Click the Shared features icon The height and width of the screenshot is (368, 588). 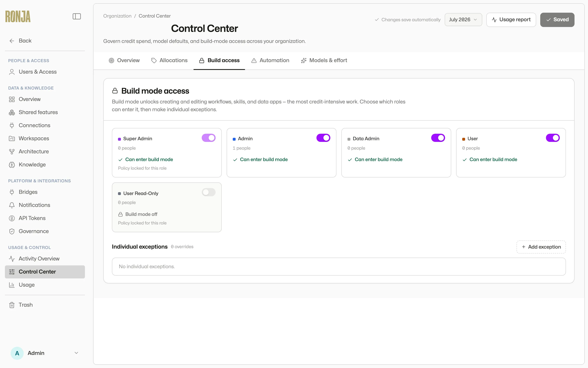(12, 112)
